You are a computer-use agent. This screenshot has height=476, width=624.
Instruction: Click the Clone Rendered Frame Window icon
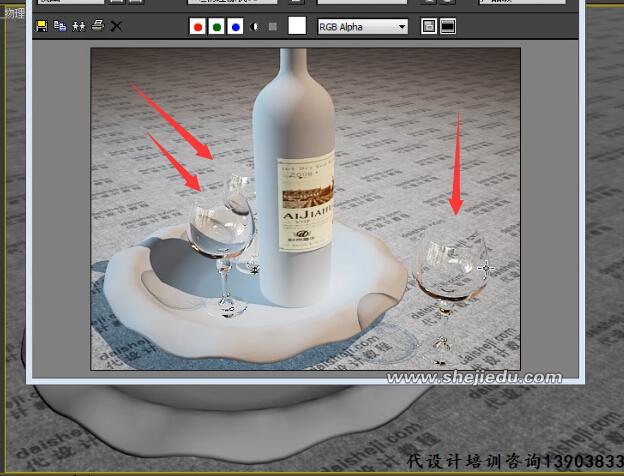pos(79,26)
